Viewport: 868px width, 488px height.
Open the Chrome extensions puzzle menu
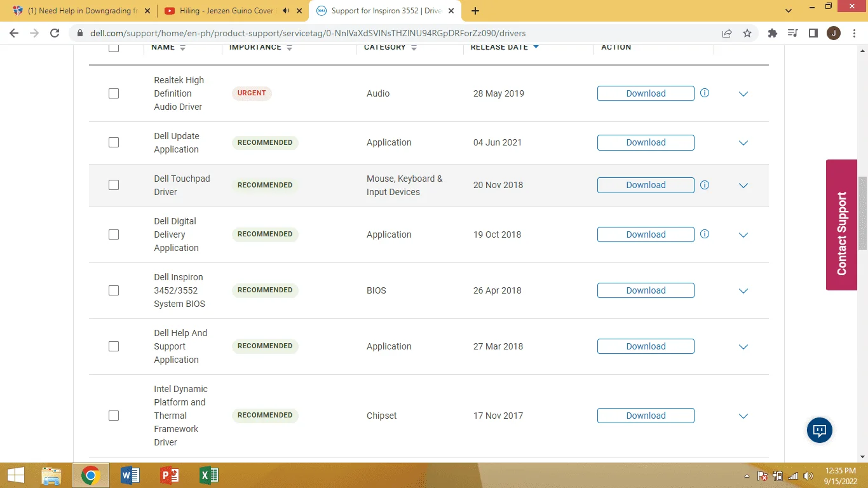coord(773,33)
